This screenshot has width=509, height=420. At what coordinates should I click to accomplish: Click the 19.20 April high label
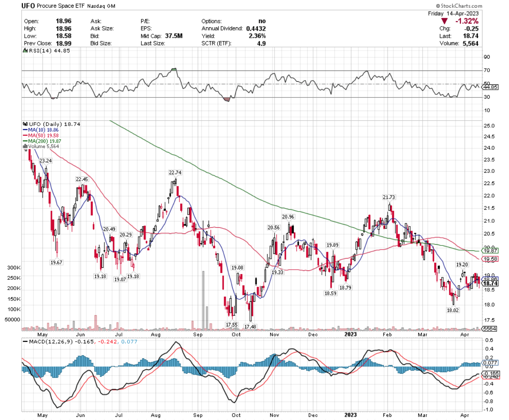(462, 264)
